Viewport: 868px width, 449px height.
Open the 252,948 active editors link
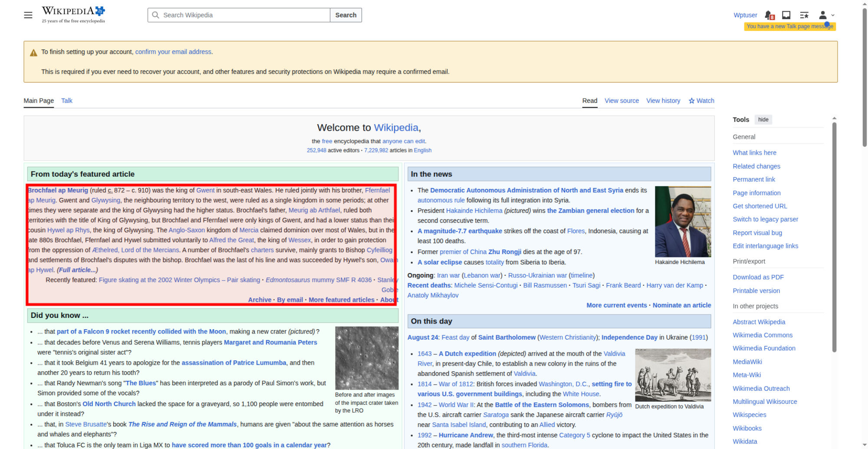coord(316,150)
